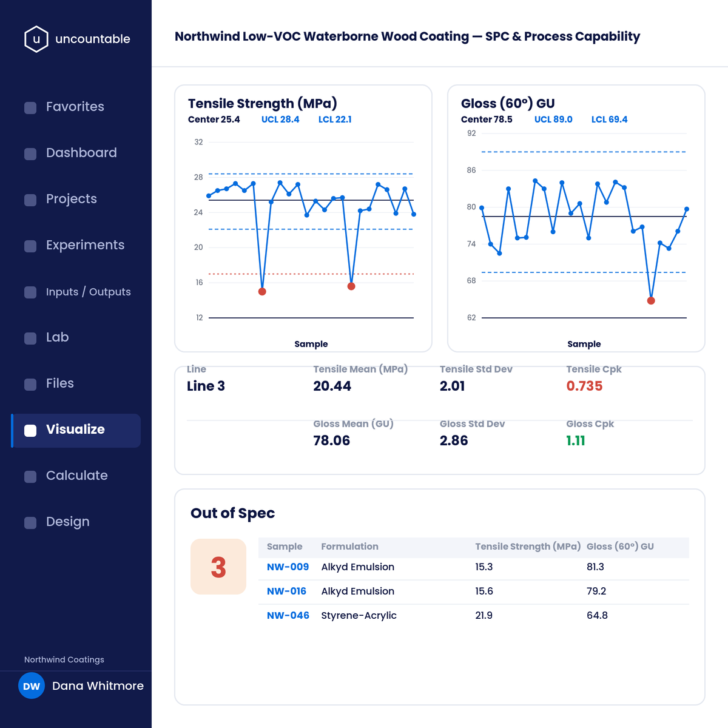728x728 pixels.
Task: Click the Lab sidebar icon
Action: pyautogui.click(x=30, y=339)
